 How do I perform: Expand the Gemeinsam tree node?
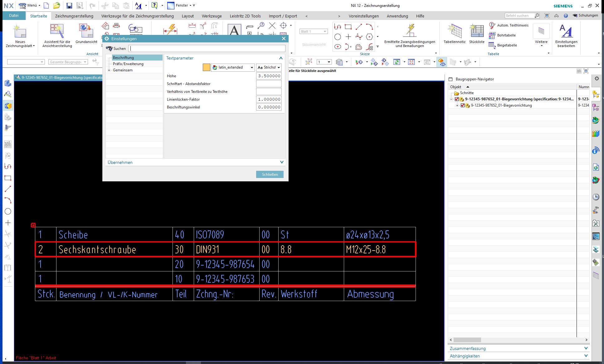(x=109, y=70)
